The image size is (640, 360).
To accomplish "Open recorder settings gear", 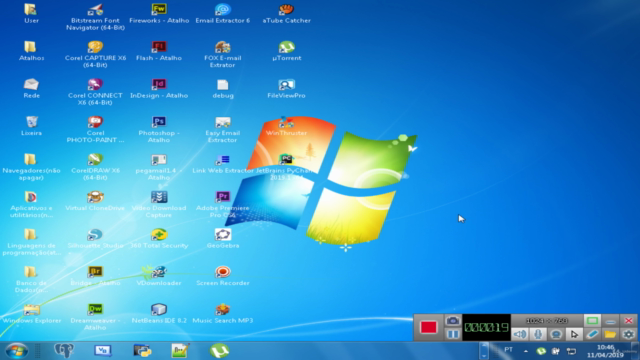I will (x=629, y=334).
